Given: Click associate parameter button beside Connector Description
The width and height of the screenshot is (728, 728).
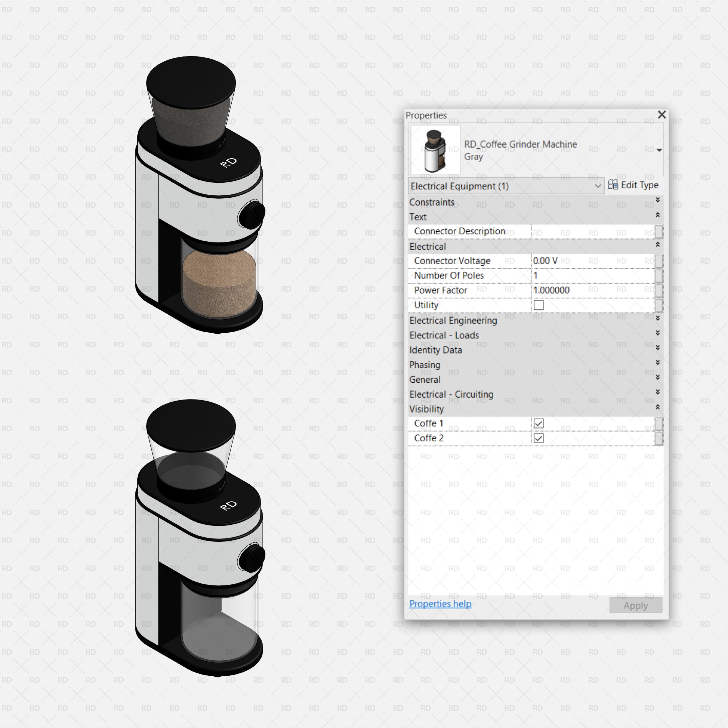Looking at the screenshot, I should (660, 231).
